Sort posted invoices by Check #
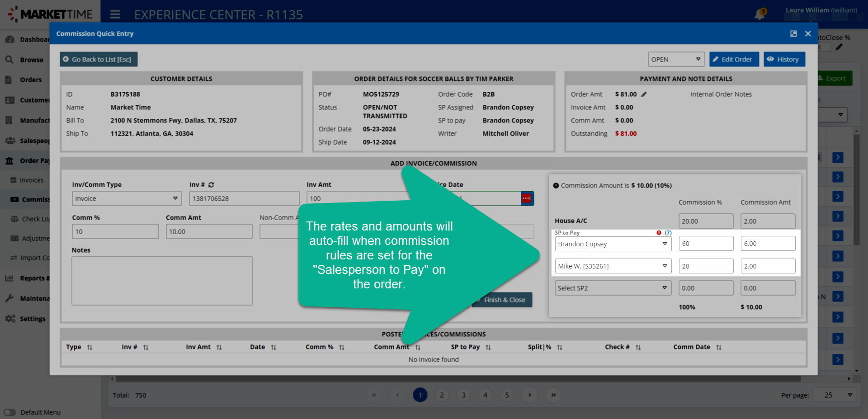The height and width of the screenshot is (419, 868). (638, 348)
